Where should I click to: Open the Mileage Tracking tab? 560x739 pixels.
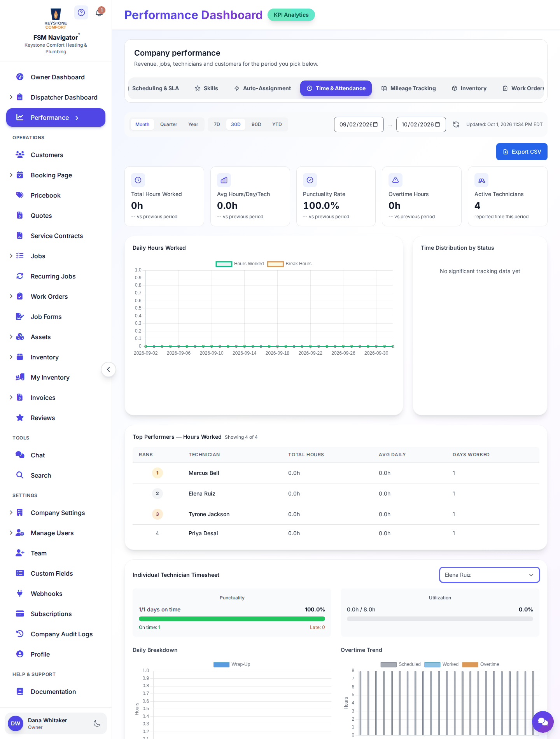click(x=408, y=88)
